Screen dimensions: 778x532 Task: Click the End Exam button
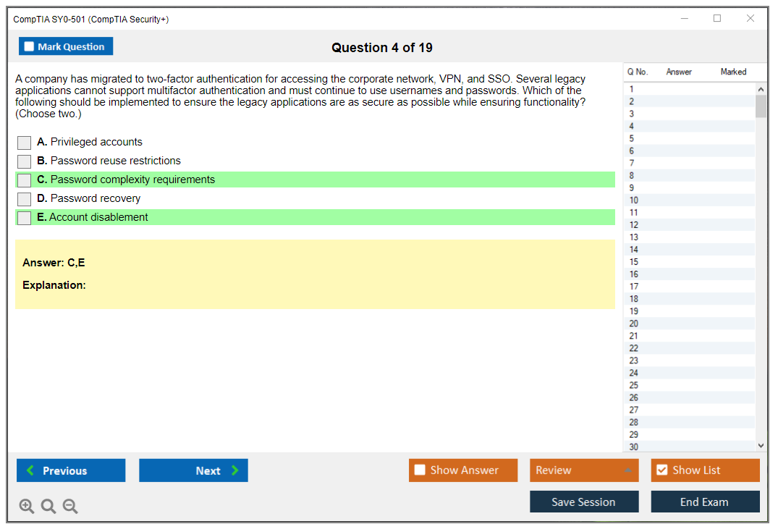[x=704, y=502]
